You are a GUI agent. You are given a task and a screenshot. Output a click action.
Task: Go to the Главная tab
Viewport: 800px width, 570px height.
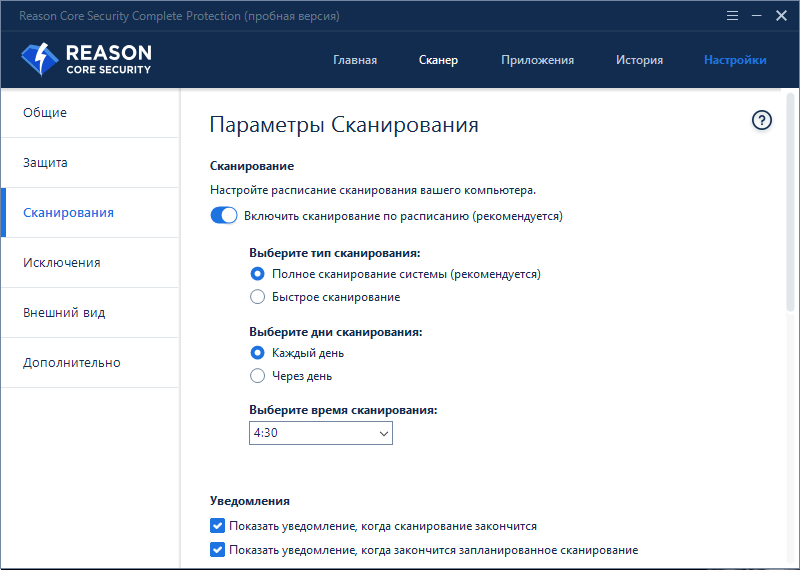click(355, 60)
